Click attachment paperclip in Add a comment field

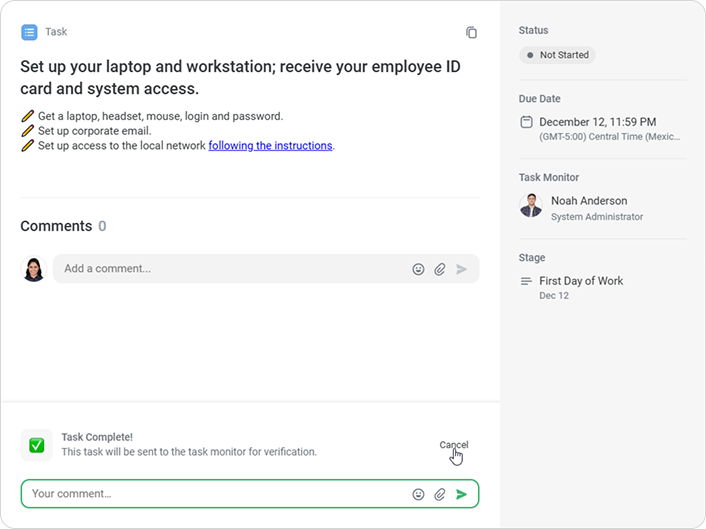440,269
